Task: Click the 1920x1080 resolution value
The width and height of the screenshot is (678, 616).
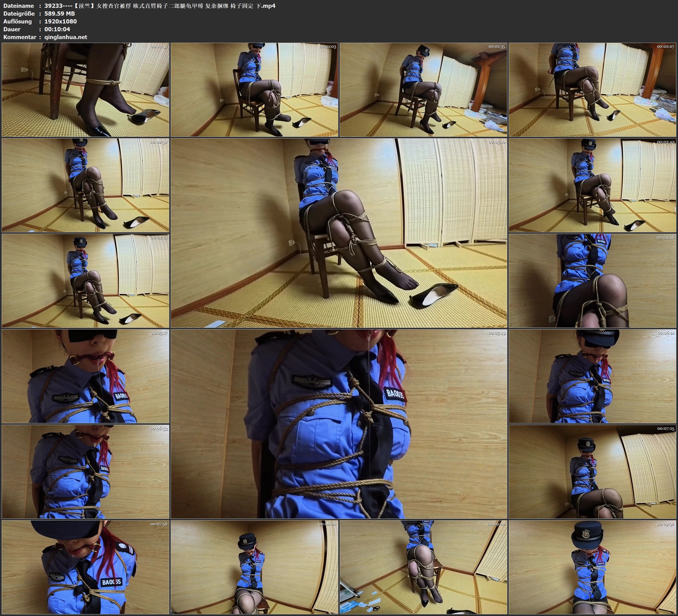Action: coord(61,21)
